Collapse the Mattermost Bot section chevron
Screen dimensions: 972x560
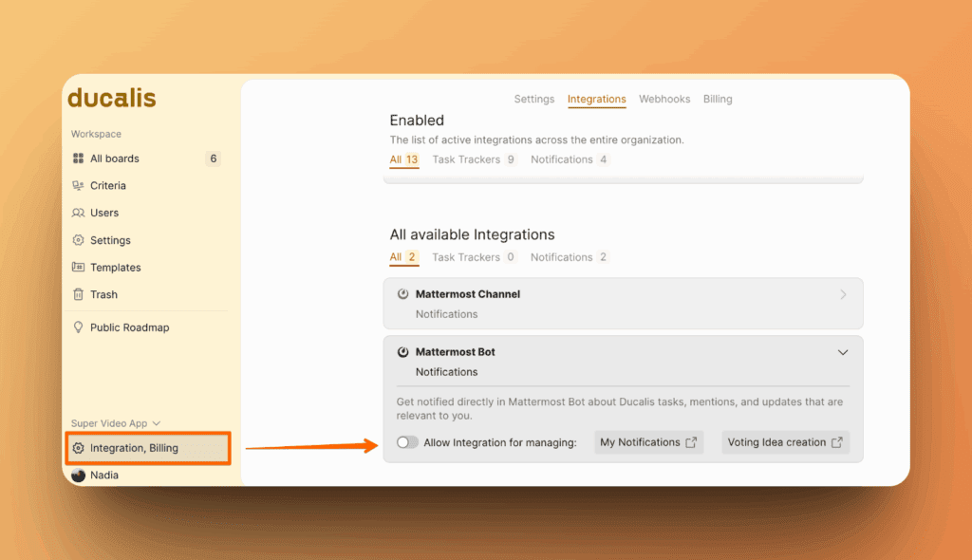(x=843, y=352)
